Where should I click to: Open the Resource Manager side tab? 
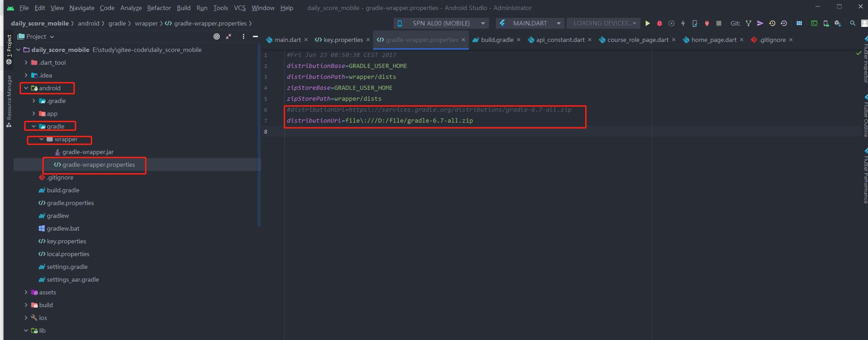(x=9, y=101)
